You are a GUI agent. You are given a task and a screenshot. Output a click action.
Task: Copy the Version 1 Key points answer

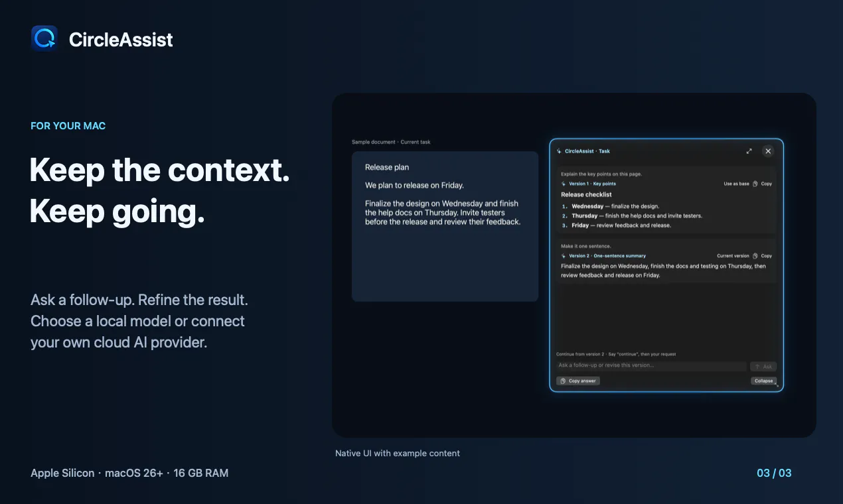763,184
